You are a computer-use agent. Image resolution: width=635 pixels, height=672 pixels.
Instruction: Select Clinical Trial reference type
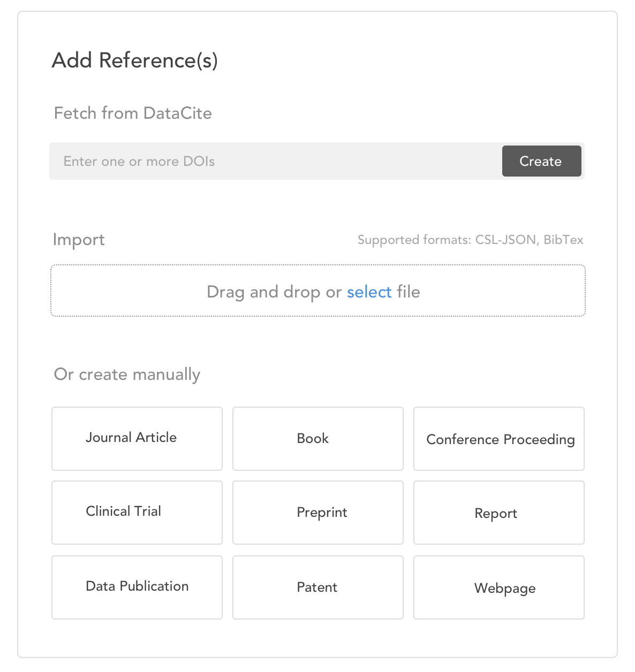(x=137, y=512)
